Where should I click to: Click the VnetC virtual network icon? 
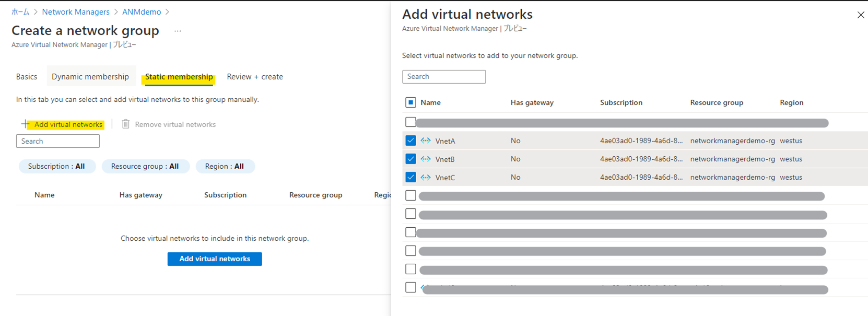(x=426, y=178)
